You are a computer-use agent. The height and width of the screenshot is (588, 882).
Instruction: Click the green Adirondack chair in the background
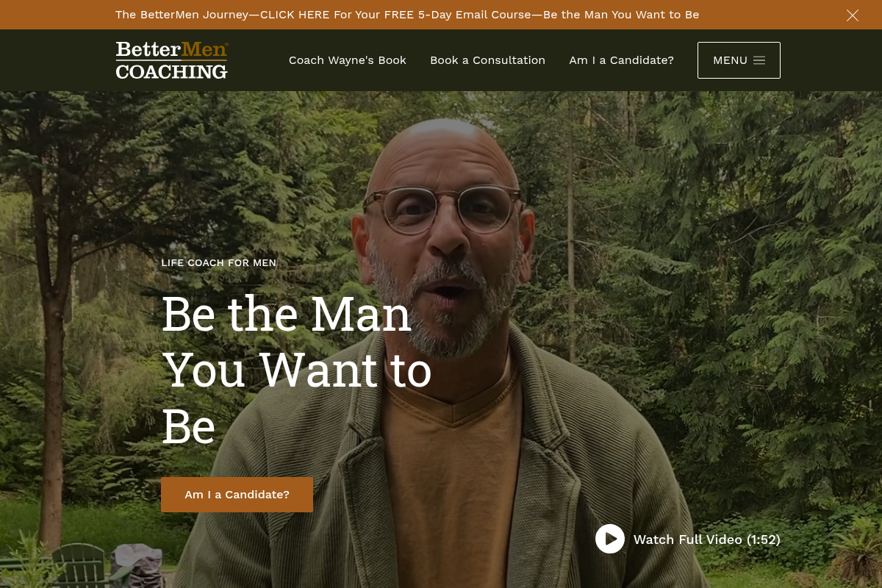[x=79, y=565]
